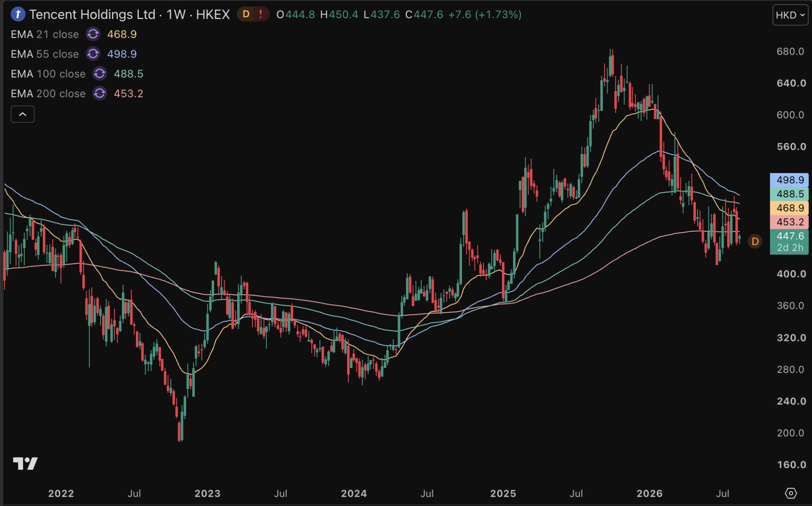Image resolution: width=812 pixels, height=506 pixels.
Task: Click the 360.0 price scale label
Action: pyautogui.click(x=790, y=306)
